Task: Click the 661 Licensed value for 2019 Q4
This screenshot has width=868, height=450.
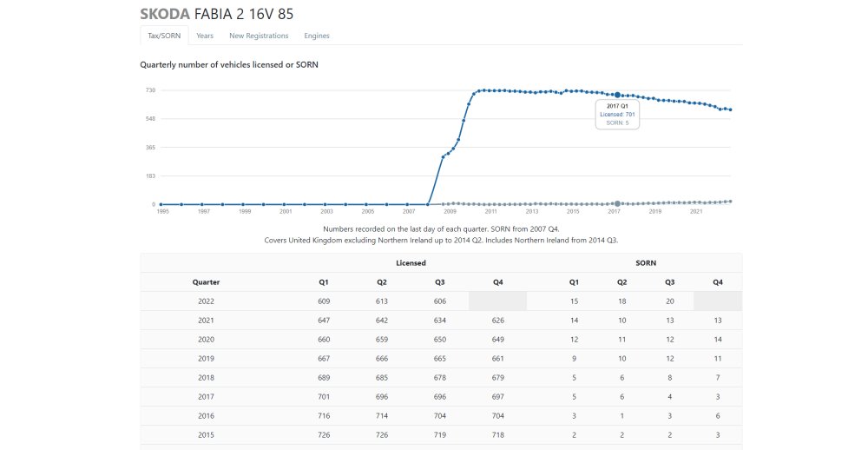Action: coord(497,359)
